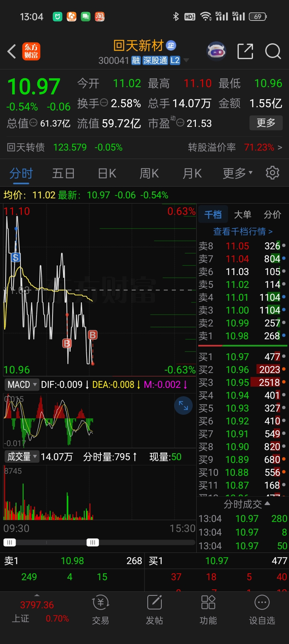Tap the 更多 button beside 市盈

266,122
